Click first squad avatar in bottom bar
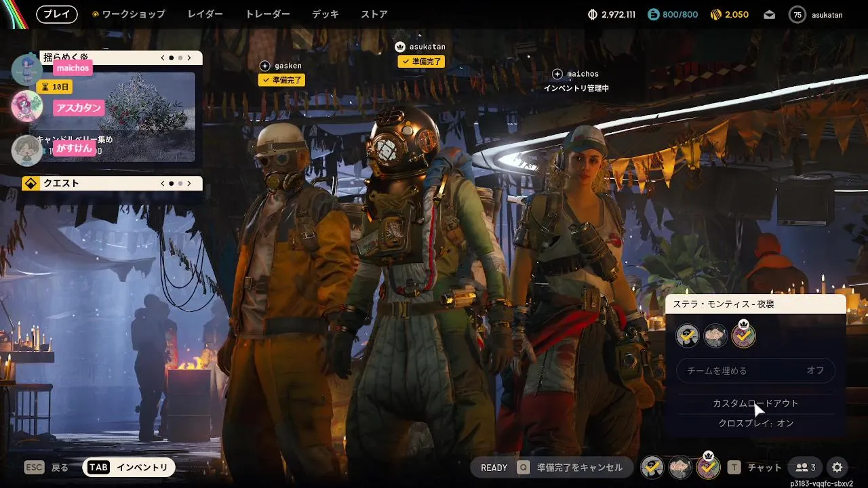868x488 pixels. click(652, 467)
